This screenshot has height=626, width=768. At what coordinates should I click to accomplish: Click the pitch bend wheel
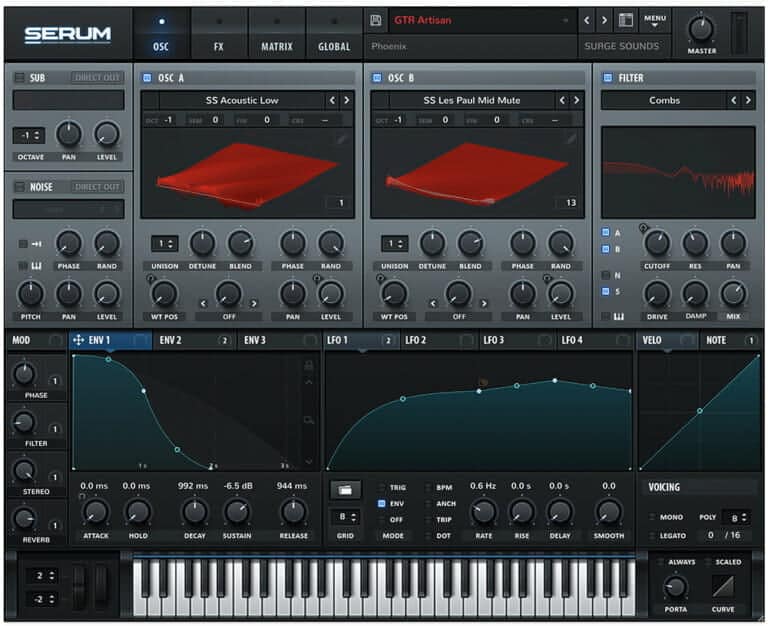pyautogui.click(x=80, y=585)
